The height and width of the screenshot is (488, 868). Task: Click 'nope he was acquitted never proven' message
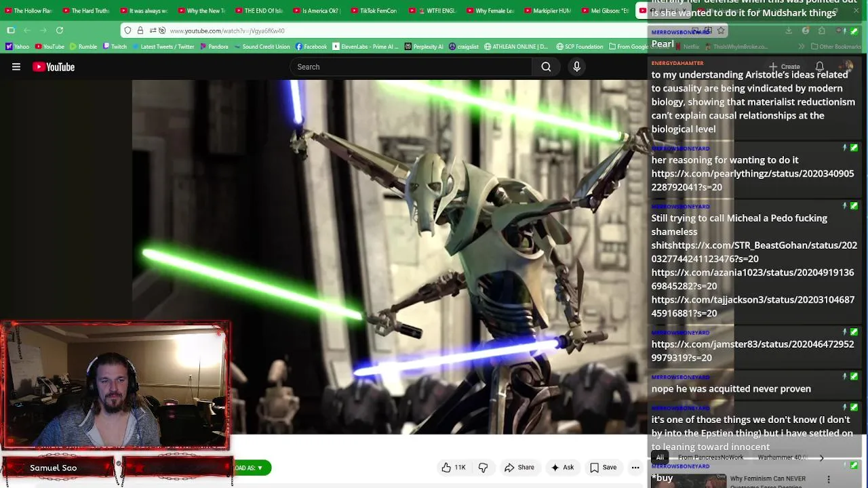point(731,389)
